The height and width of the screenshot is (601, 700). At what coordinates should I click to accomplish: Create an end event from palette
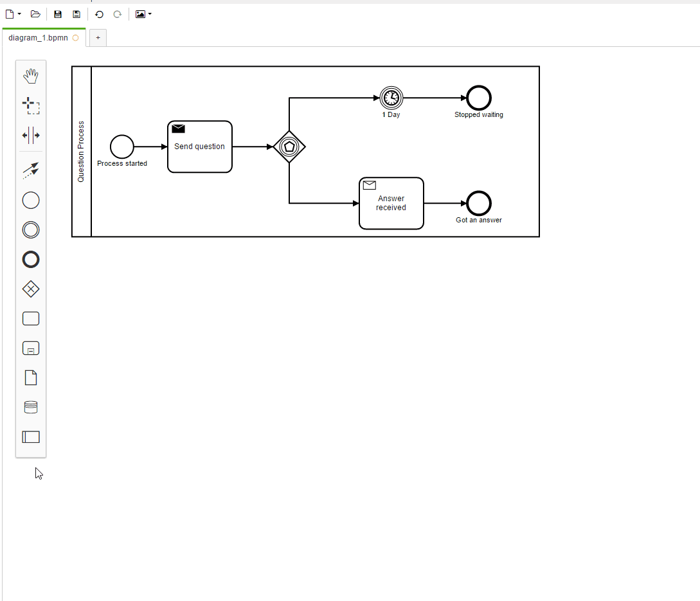(31, 260)
